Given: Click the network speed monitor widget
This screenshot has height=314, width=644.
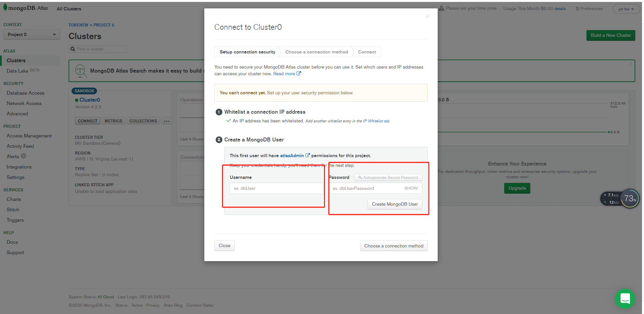Looking at the screenshot, I should pyautogui.click(x=620, y=199).
